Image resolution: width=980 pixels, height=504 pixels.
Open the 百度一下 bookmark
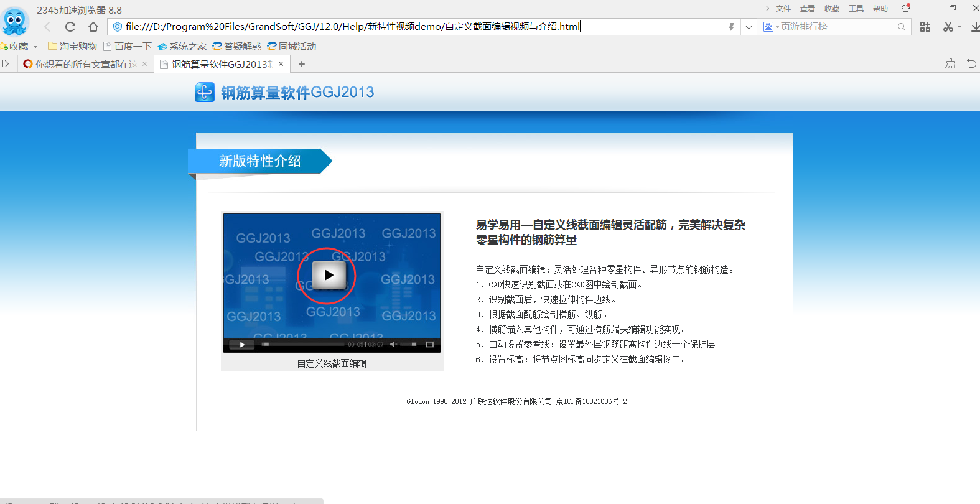coord(127,47)
